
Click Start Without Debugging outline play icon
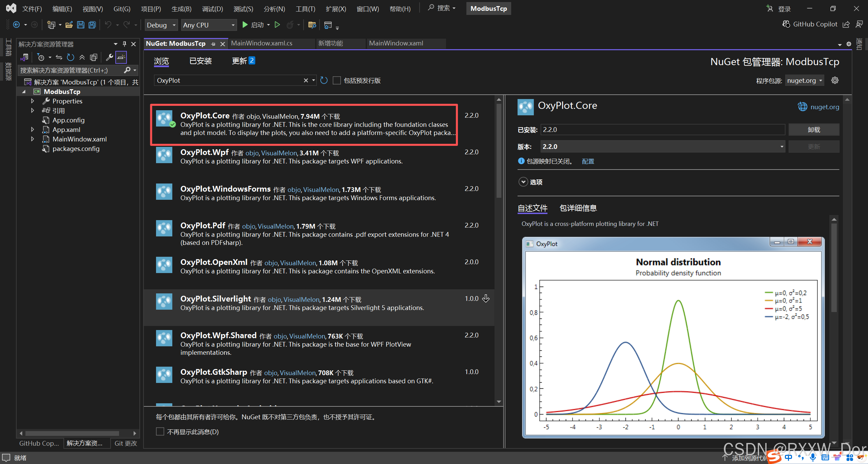click(277, 25)
